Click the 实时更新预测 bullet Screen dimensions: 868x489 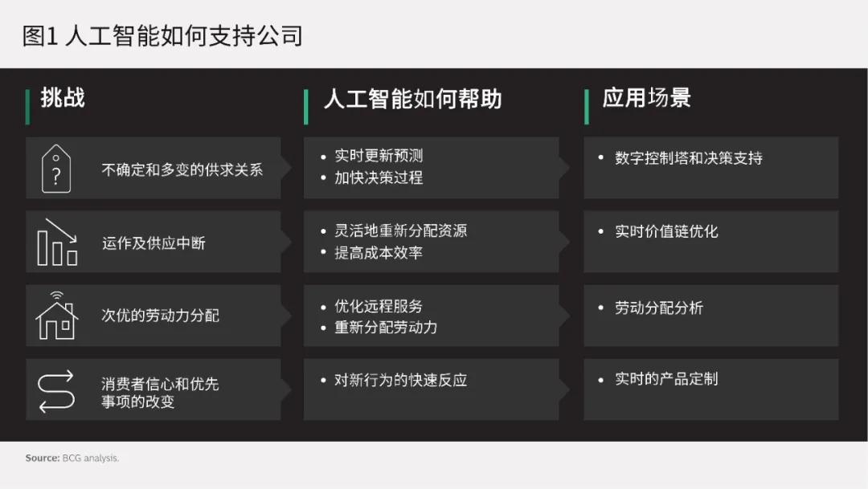(379, 156)
